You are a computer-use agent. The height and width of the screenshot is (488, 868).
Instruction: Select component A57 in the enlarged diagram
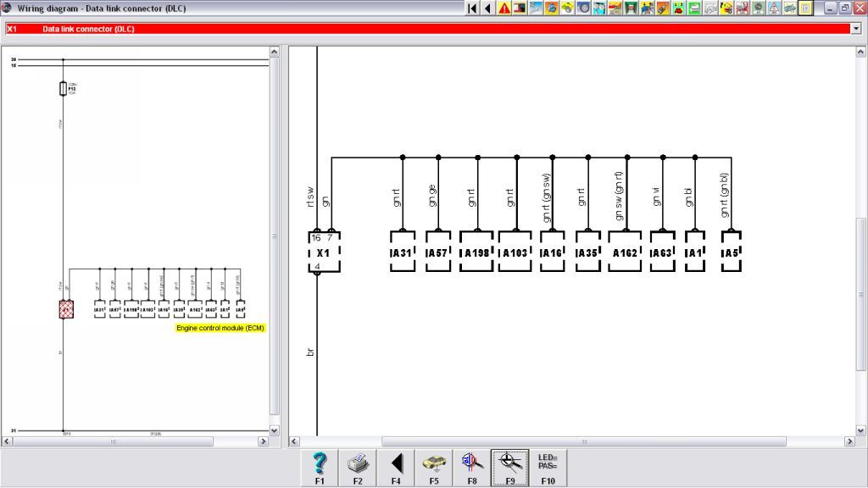coord(438,252)
